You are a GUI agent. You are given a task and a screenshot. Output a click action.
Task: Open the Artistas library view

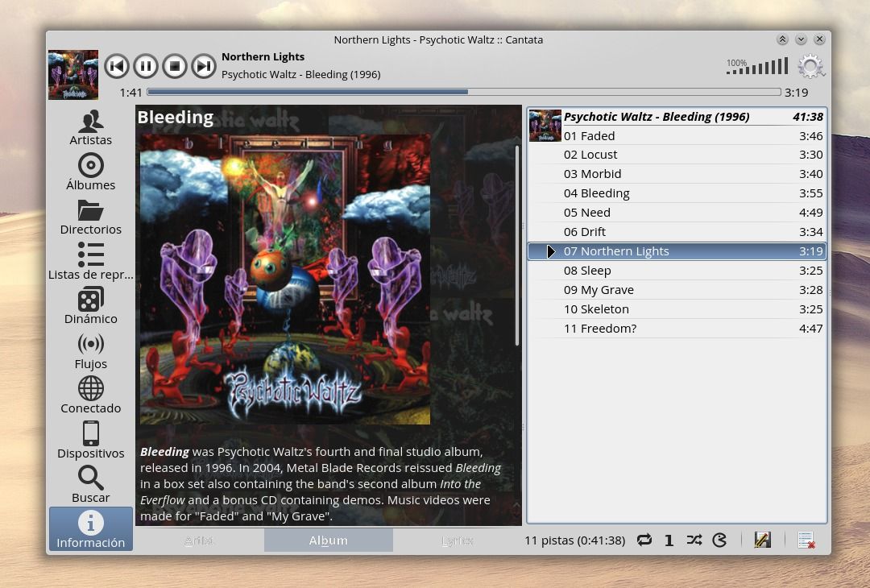tap(90, 128)
